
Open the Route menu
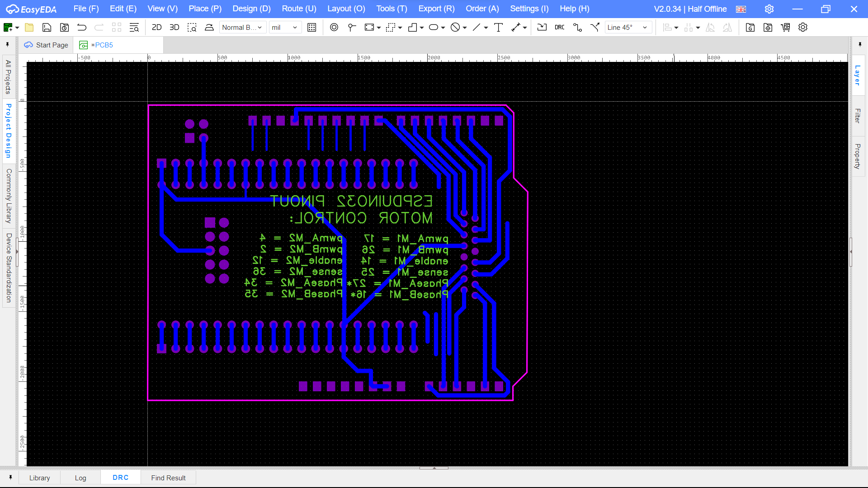(298, 9)
